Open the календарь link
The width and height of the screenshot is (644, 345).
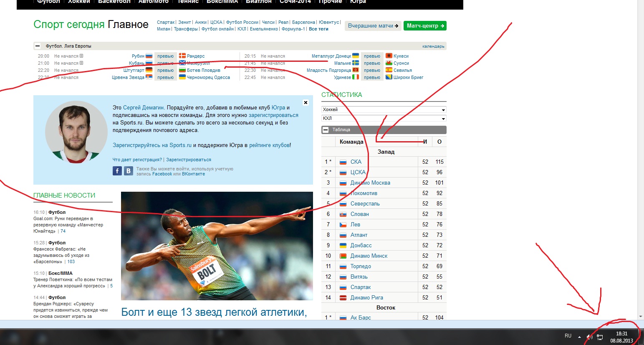click(433, 46)
